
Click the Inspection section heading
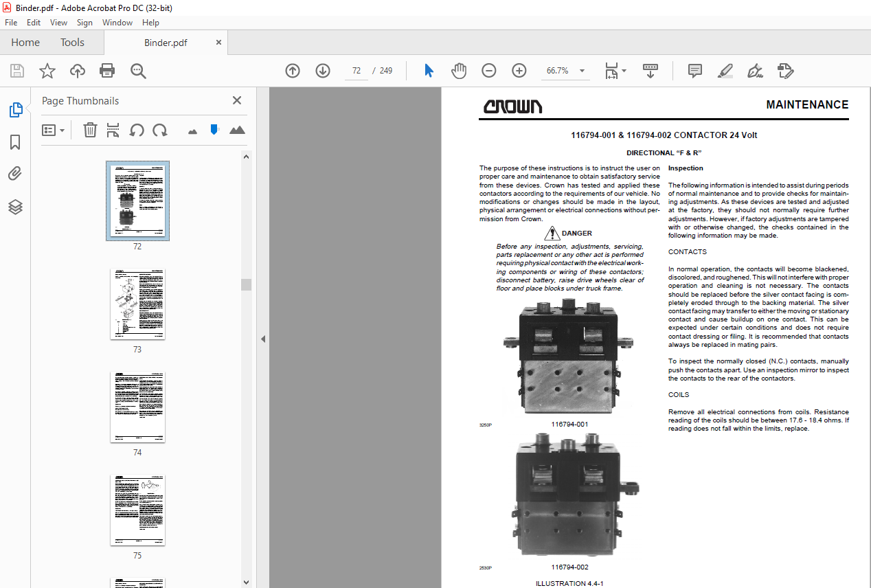tap(686, 168)
